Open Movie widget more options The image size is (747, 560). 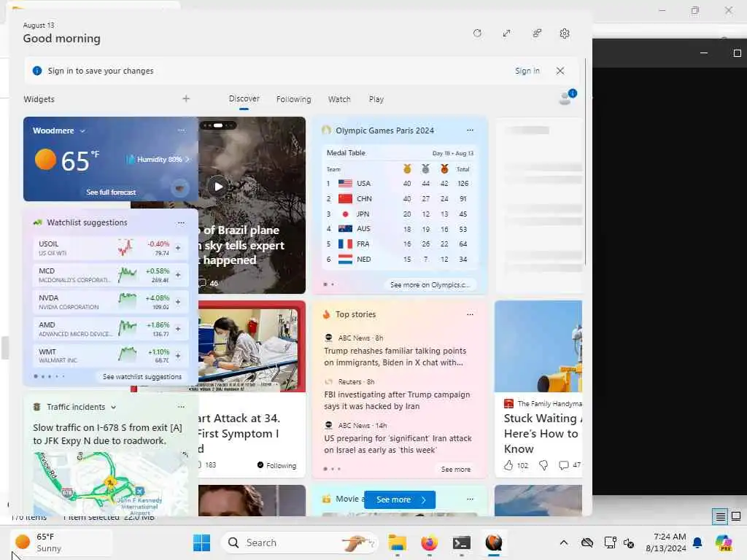point(471,499)
